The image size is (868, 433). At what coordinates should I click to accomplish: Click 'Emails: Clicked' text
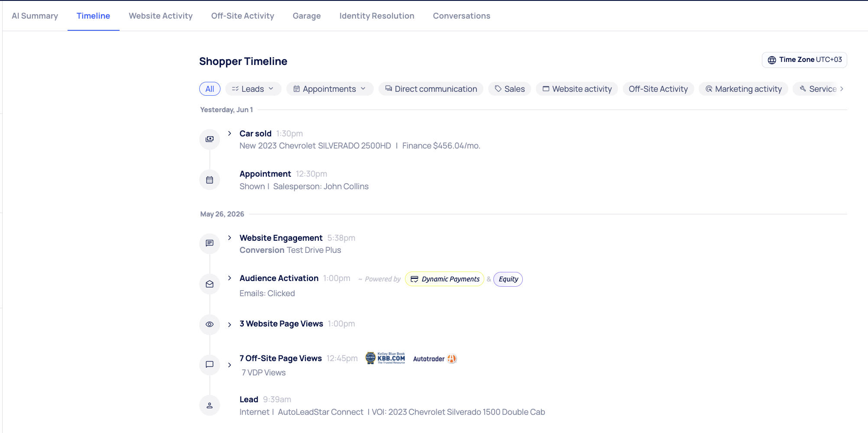point(267,293)
